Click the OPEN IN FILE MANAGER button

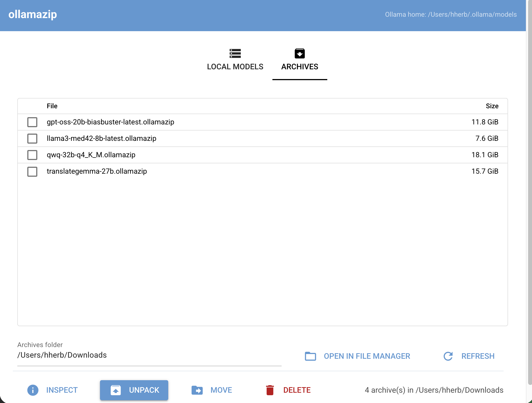click(x=358, y=356)
